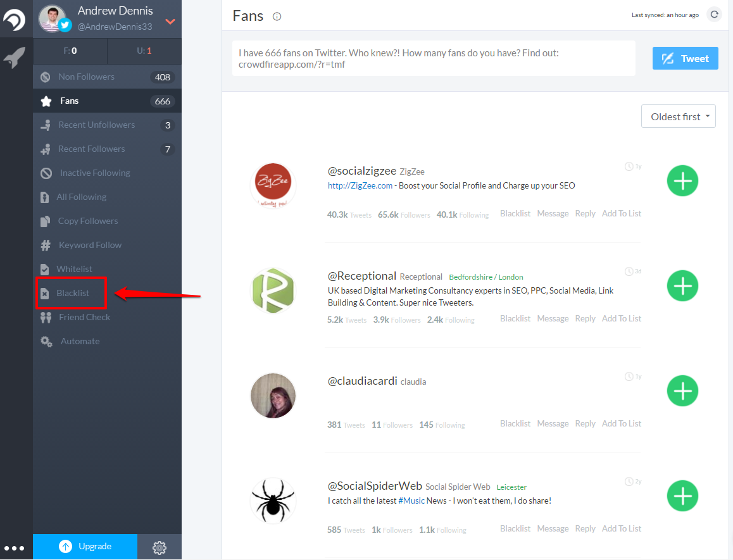Click the info icon next to Fans title
The width and height of the screenshot is (733, 560).
pos(277,17)
